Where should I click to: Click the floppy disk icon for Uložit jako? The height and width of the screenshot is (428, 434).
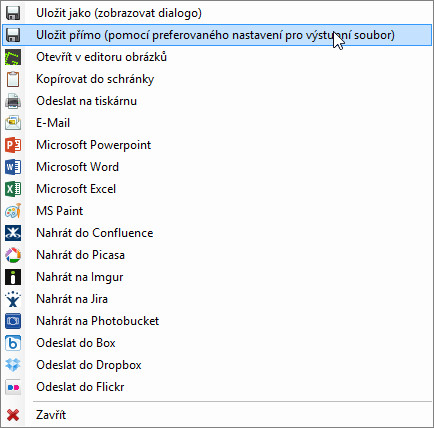tap(13, 13)
